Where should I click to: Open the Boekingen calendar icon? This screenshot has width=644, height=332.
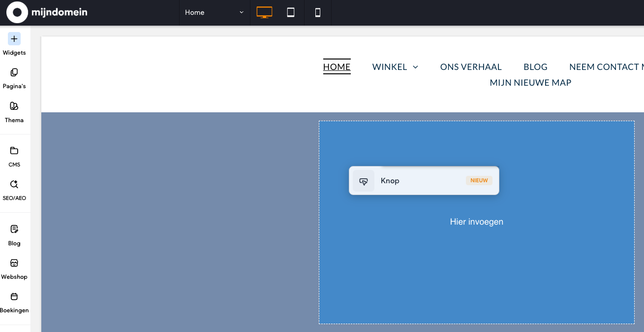click(x=14, y=297)
